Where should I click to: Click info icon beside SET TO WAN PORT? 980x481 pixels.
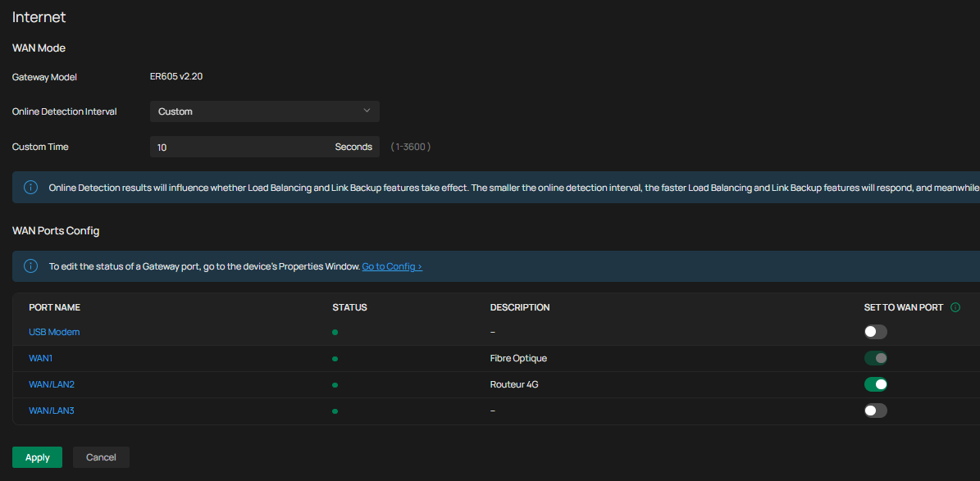click(955, 307)
